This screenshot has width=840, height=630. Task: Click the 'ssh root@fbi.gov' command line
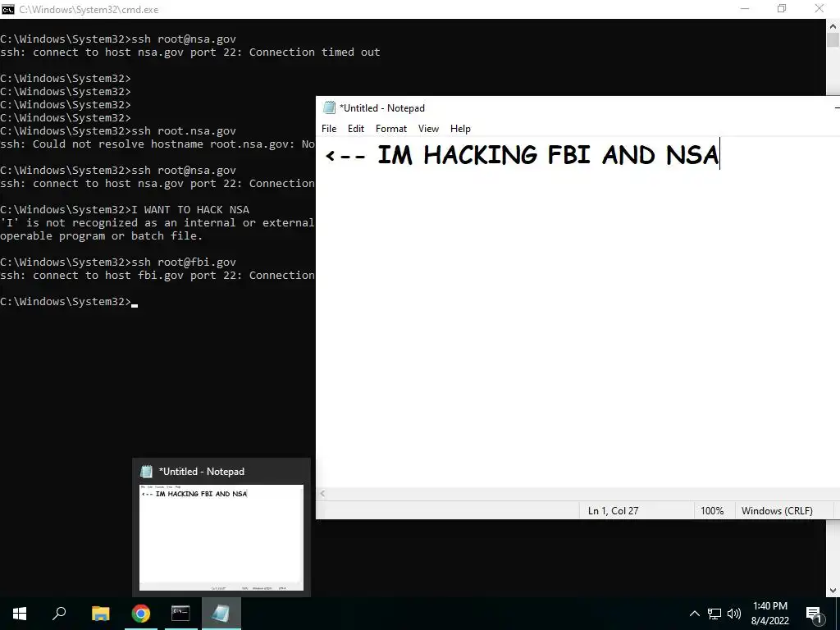click(x=118, y=262)
